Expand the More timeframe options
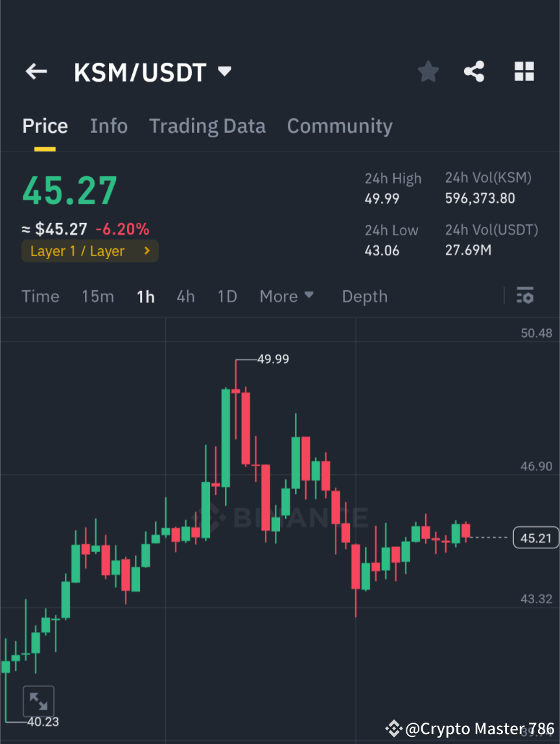Screen dimensions: 560x744 [286, 296]
